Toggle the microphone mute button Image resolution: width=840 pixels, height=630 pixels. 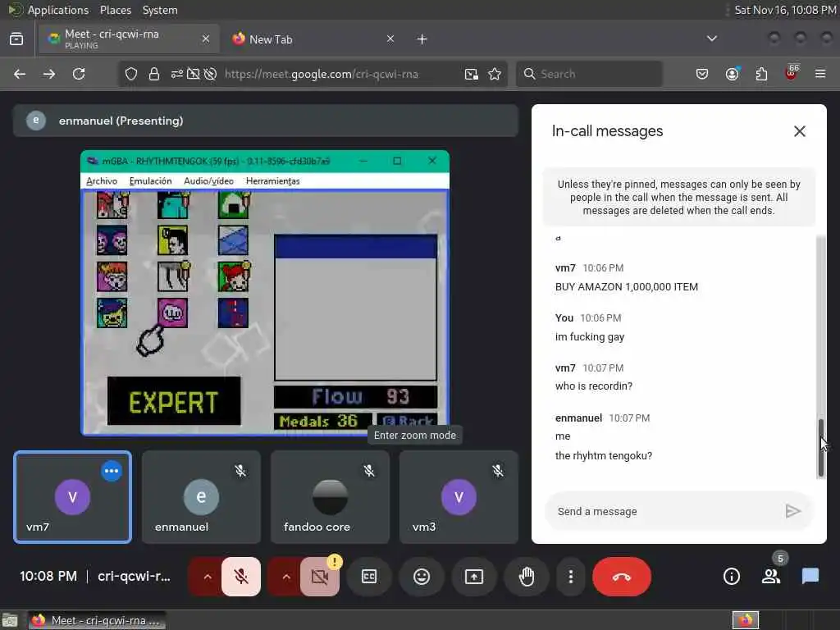click(241, 577)
